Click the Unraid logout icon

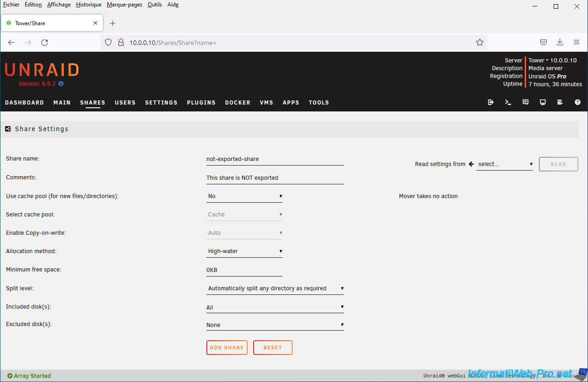[x=491, y=102]
